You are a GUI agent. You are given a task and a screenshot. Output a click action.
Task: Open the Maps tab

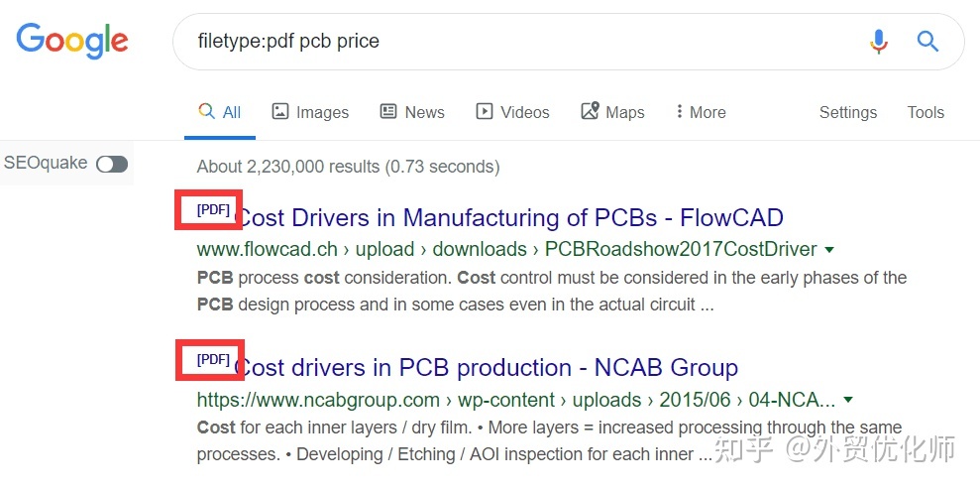612,112
